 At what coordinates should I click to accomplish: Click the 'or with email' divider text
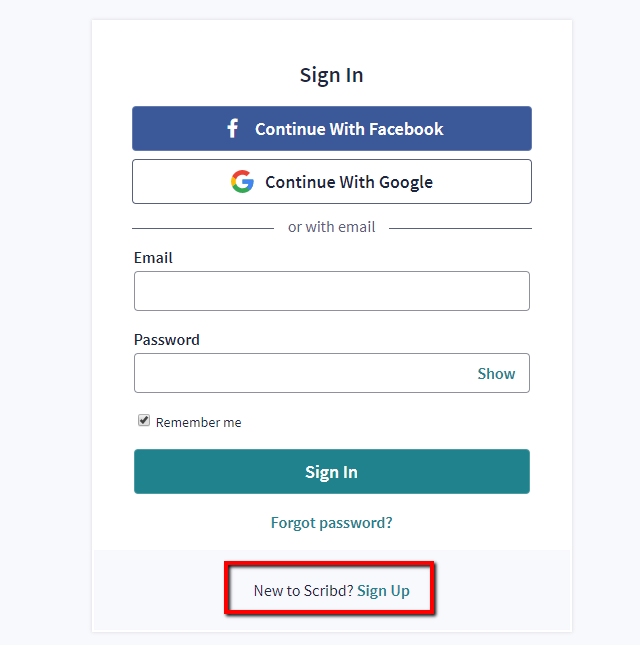click(331, 227)
